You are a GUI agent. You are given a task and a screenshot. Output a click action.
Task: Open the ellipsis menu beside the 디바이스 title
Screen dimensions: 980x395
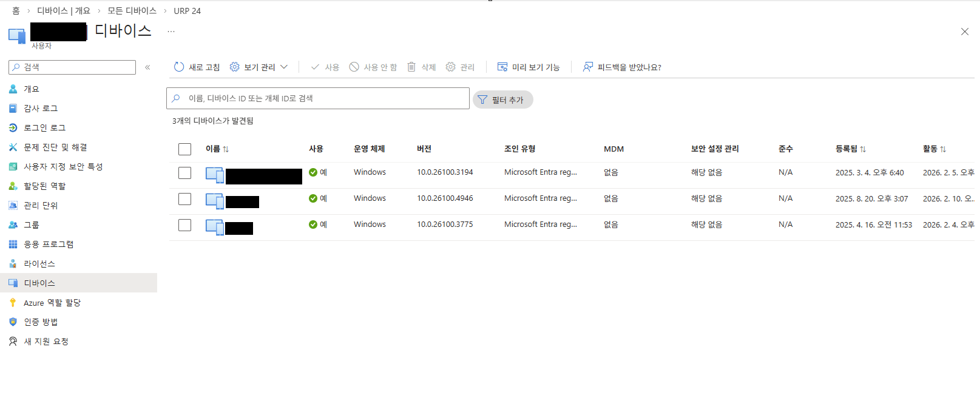coord(171,31)
